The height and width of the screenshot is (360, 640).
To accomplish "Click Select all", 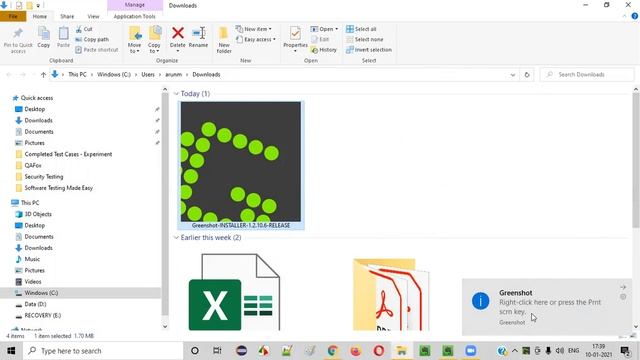I will click(x=361, y=29).
